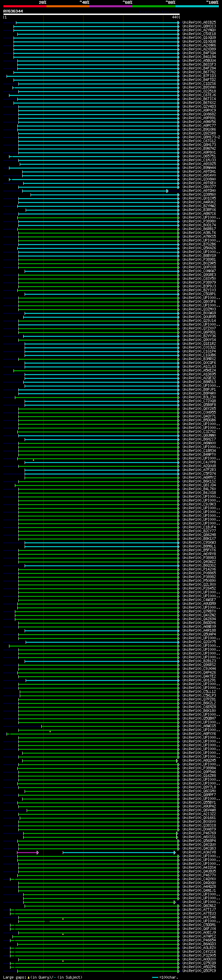Click the orange ~40% identity legend bar
222x980 pixels.
tap(68, 6)
